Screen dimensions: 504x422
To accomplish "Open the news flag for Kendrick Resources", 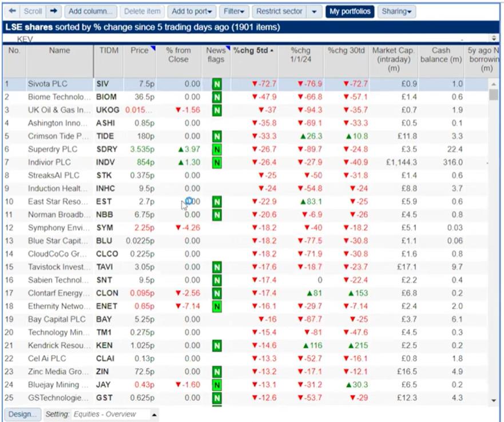I will click(217, 346).
